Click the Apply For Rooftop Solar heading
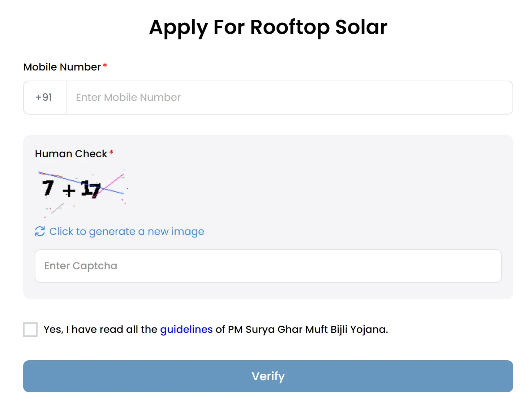Viewport: 532px width, 399px height. 268,27
